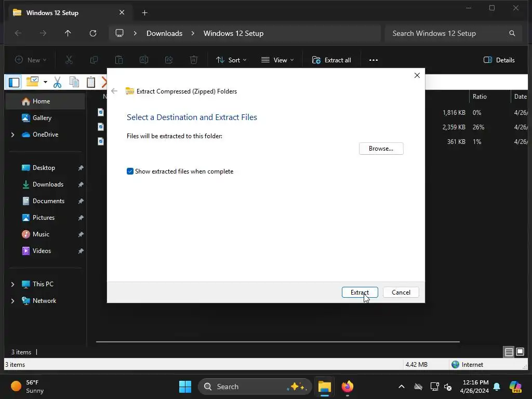The width and height of the screenshot is (532, 399).
Task: Click the pin icon beside Desktop
Action: [x=81, y=168]
